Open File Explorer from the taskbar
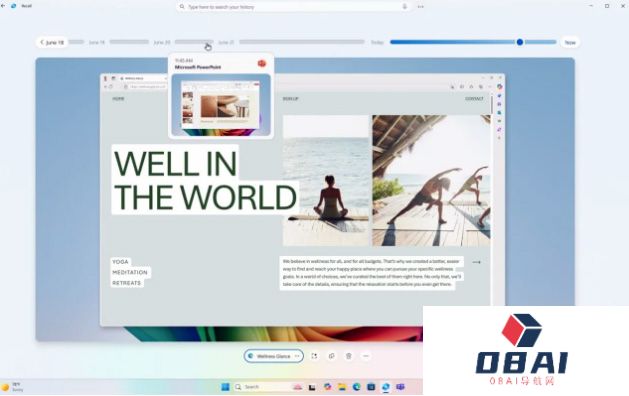 342,387
